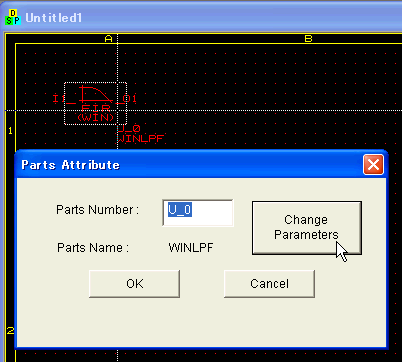The image size is (402, 362).
Task: Click the column B header on the sheet border
Action: pos(308,39)
